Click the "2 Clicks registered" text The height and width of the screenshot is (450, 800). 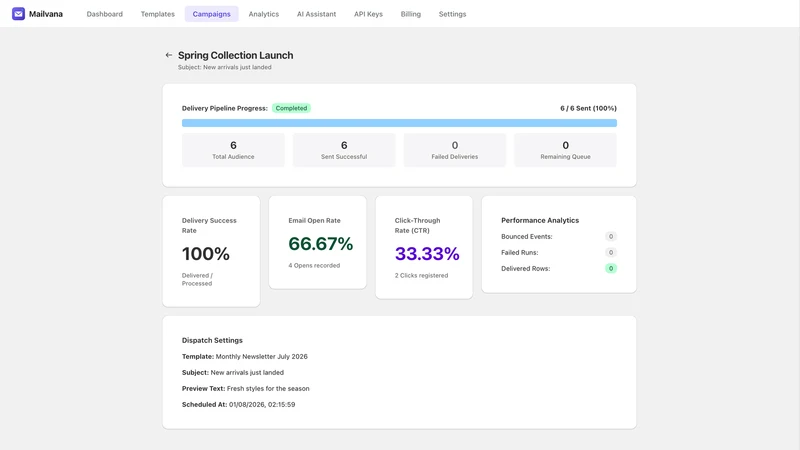[x=421, y=276]
